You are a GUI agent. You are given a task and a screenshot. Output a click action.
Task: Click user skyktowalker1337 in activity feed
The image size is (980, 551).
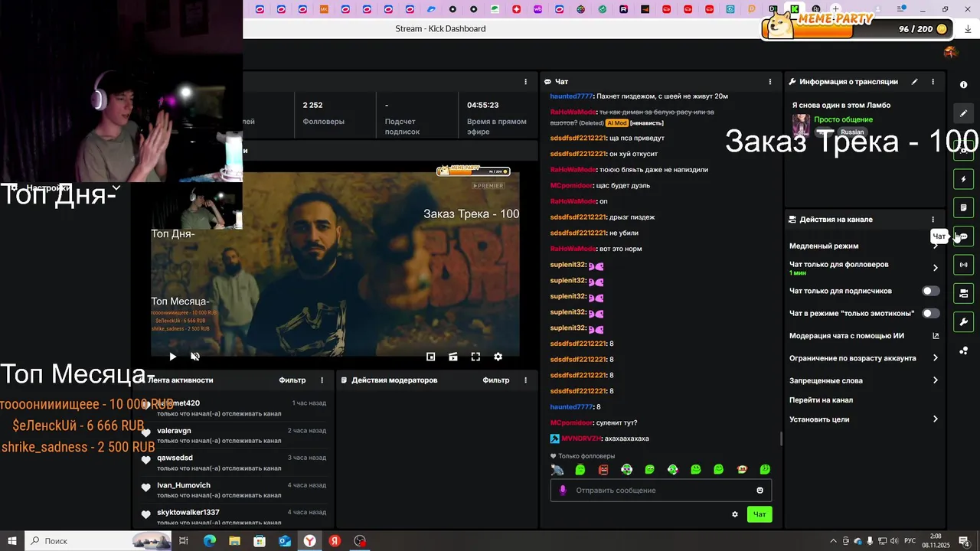(188, 512)
